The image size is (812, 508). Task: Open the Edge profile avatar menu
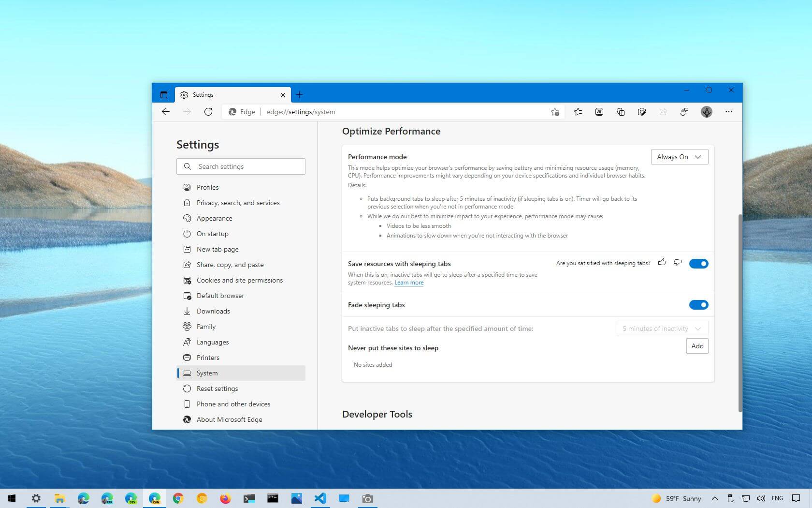(706, 112)
